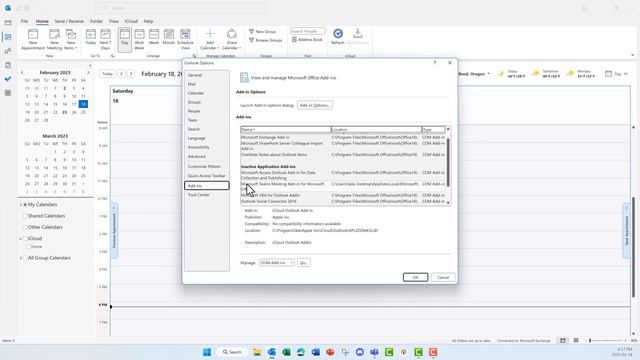Open the Manage COM Add-ins dropdown
Image resolution: width=640 pixels, height=360 pixels.
tap(277, 263)
